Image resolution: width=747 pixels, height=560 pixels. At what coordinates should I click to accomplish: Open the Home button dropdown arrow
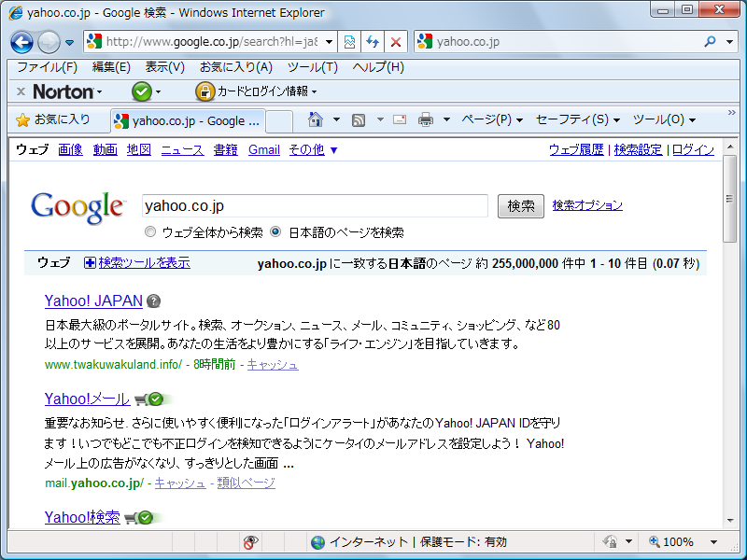(x=336, y=119)
